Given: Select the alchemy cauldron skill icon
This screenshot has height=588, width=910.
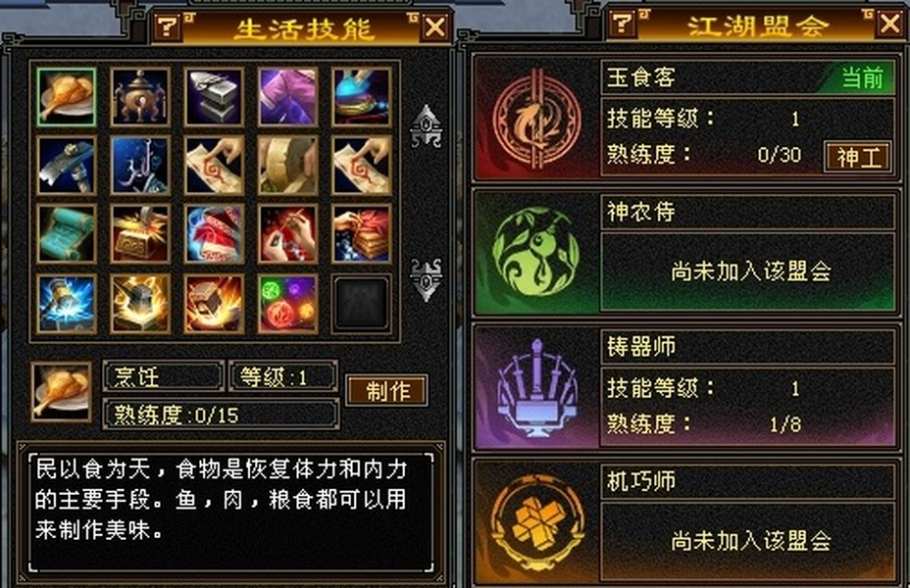Looking at the screenshot, I should pos(140,97).
